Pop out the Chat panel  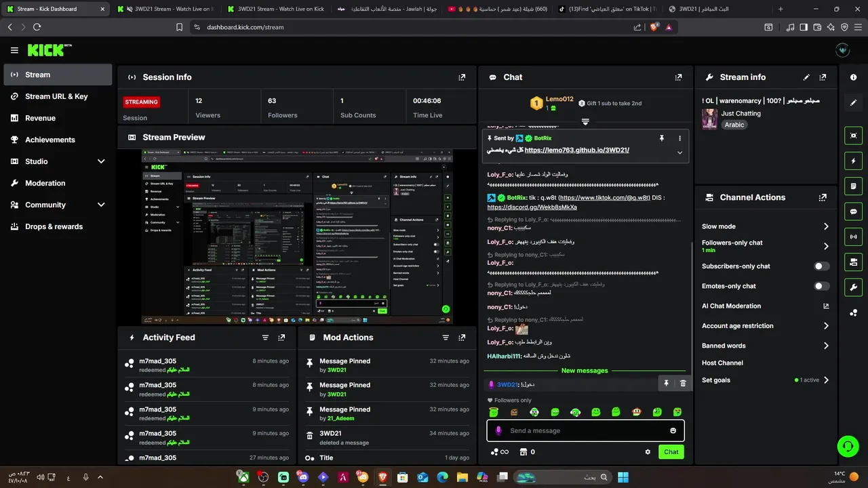(x=678, y=77)
